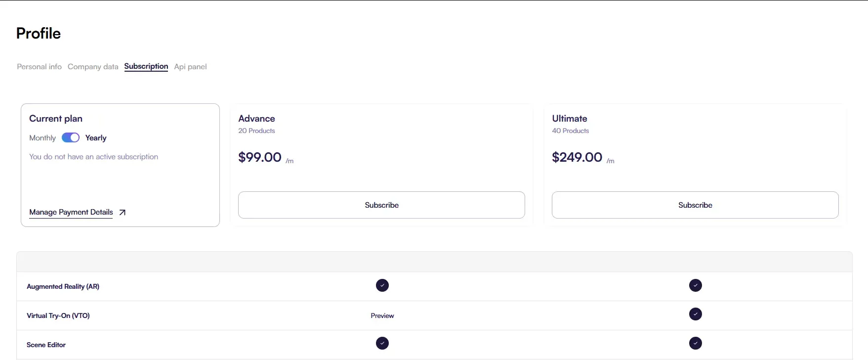Switch to the Personal info tab
The height and width of the screenshot is (360, 868).
point(39,66)
